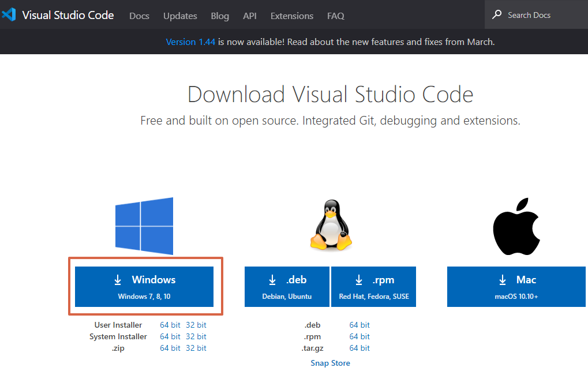Get Linux .rpm 64 bit link
Image resolution: width=588 pixels, height=375 pixels.
(x=359, y=336)
